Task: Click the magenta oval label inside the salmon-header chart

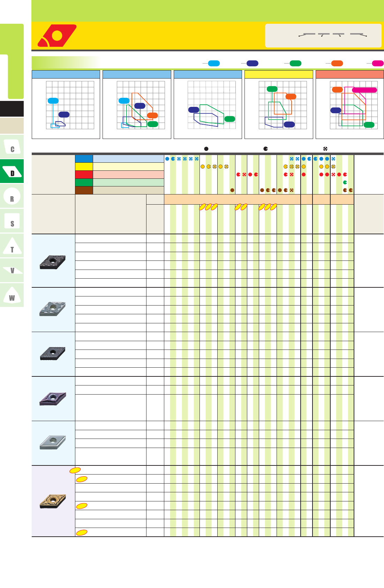Action: pyautogui.click(x=364, y=90)
